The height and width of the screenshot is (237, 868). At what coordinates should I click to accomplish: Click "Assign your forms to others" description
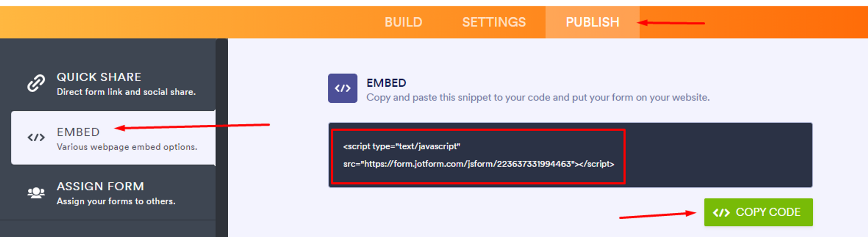116,201
